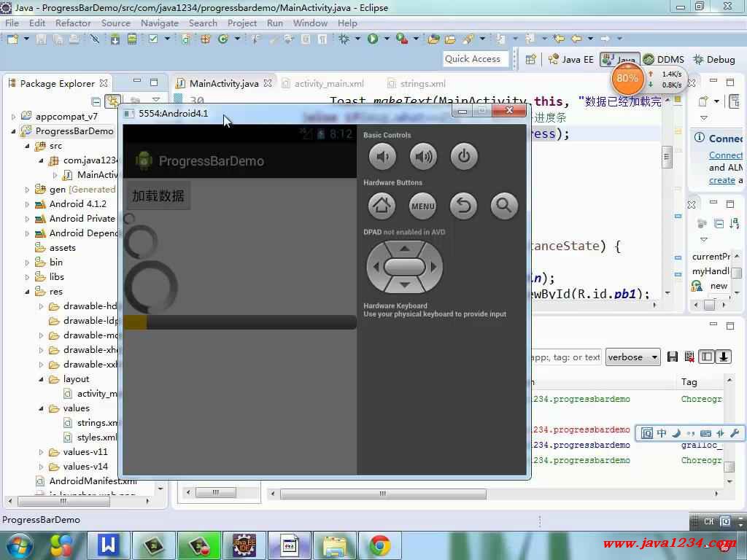Tap the emulator Home hardware button
Screen dimensions: 747x560
click(382, 206)
